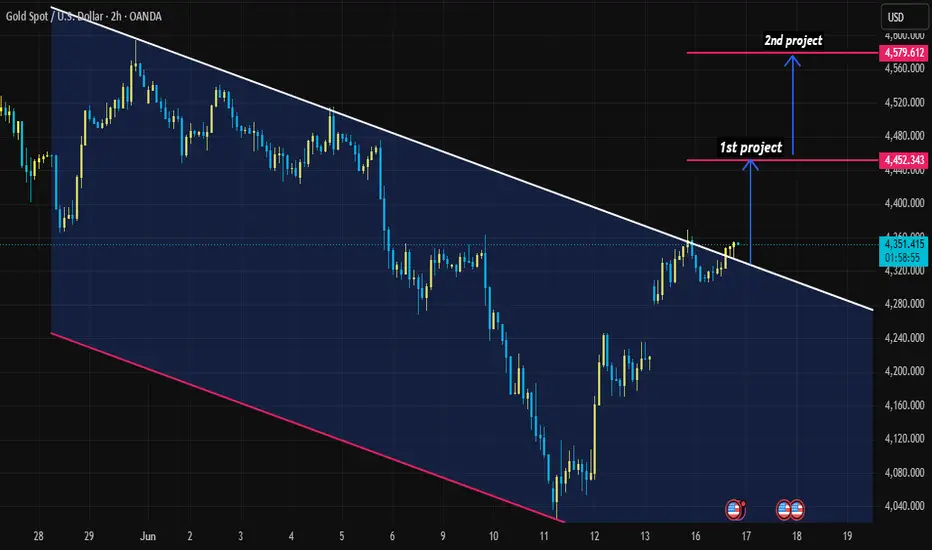The height and width of the screenshot is (550, 932).
Task: Click the 4,520.000 price scale value
Action: (x=904, y=102)
